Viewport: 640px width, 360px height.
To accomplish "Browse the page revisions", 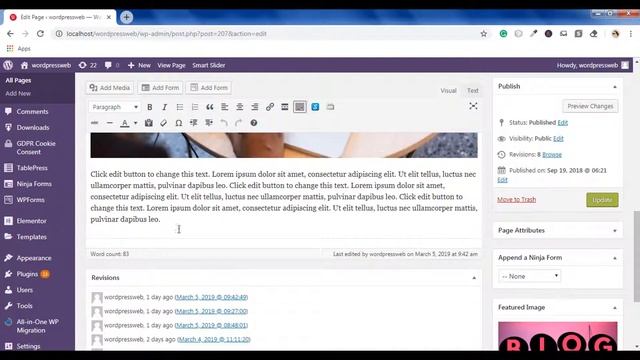I will coord(552,155).
